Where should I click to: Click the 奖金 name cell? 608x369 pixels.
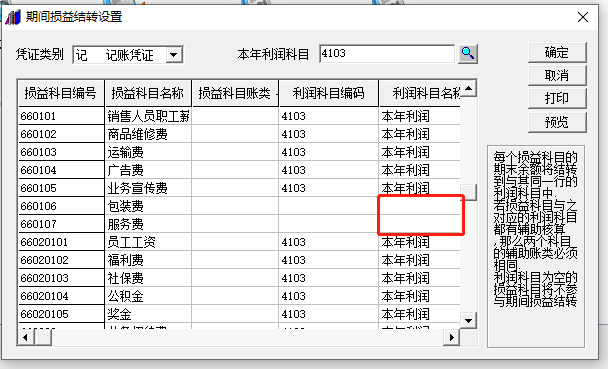148,314
